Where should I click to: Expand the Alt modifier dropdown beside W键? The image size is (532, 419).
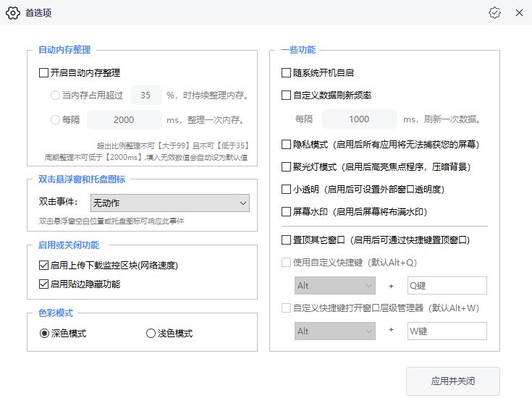pyautogui.click(x=334, y=331)
